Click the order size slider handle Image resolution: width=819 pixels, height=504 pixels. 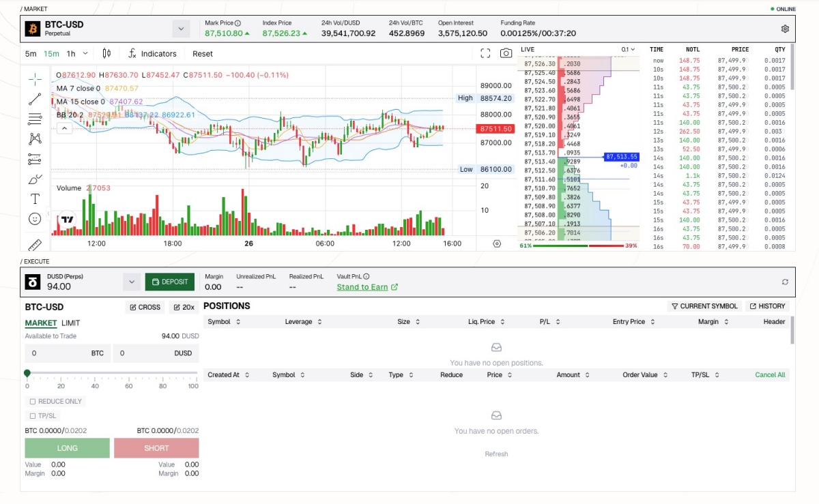pos(27,373)
